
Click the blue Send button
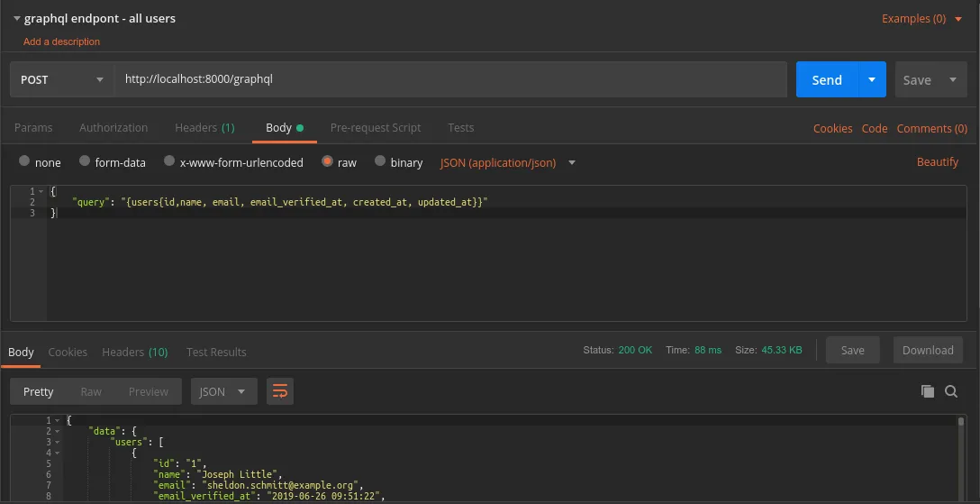826,80
